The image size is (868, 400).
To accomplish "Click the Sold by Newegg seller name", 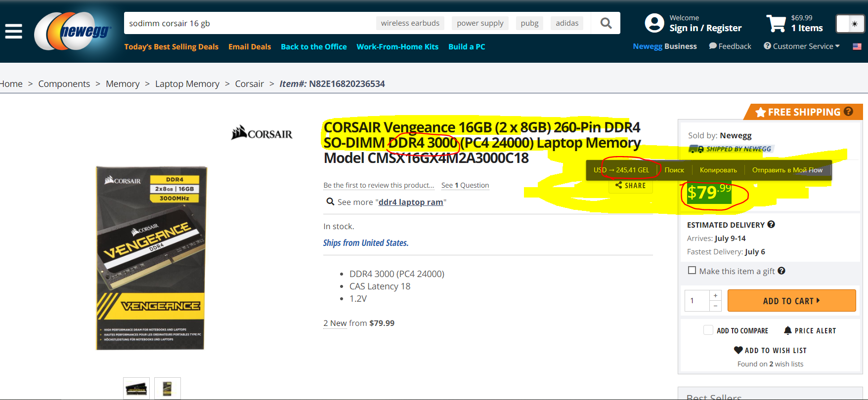I will pyautogui.click(x=736, y=135).
